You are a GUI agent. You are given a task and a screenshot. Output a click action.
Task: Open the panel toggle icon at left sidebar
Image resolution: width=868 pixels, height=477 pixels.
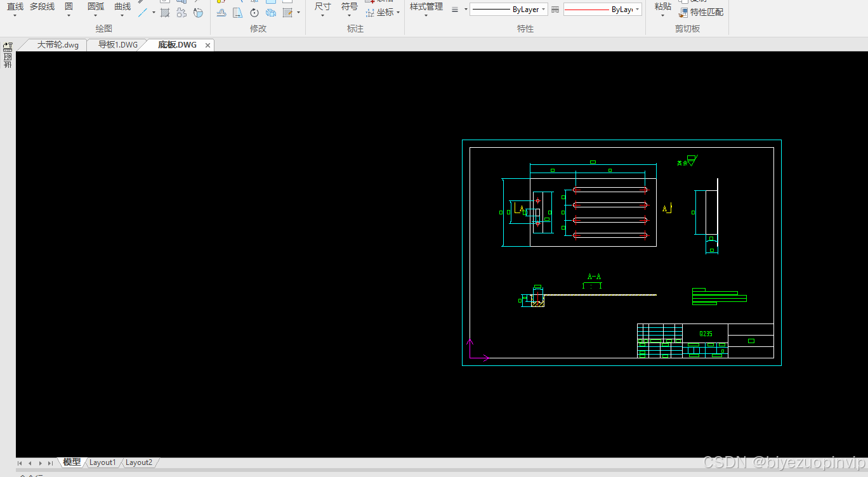[8, 47]
